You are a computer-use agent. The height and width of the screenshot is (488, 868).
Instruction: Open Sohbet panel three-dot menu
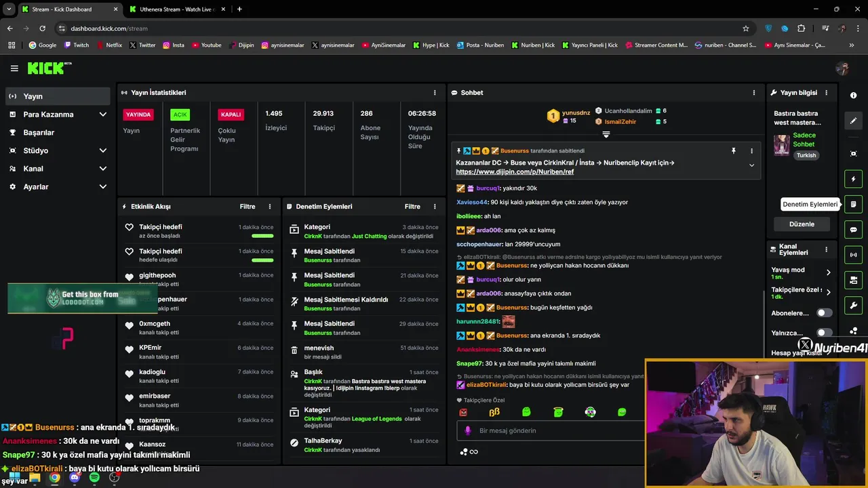[x=753, y=93]
